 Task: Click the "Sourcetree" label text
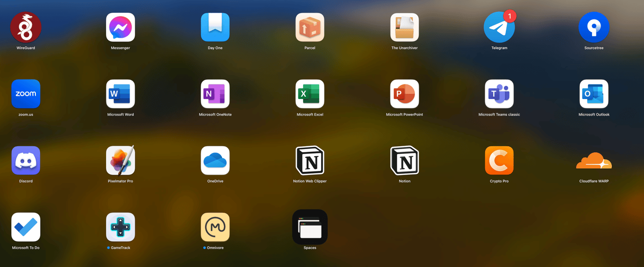click(594, 48)
